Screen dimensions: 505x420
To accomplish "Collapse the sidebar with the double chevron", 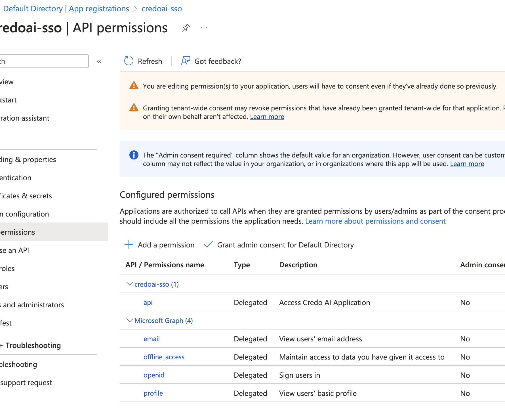I will (x=99, y=61).
